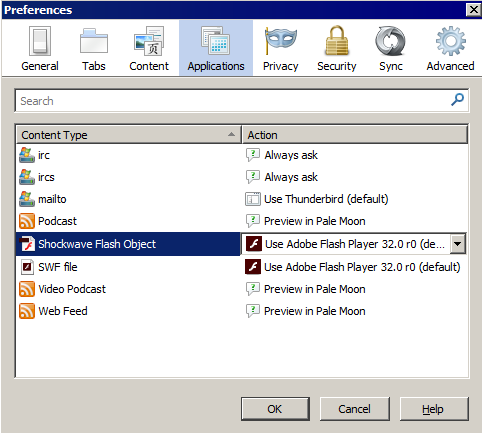The image size is (482, 433).
Task: Select the mailto content type row
Action: coord(242,199)
